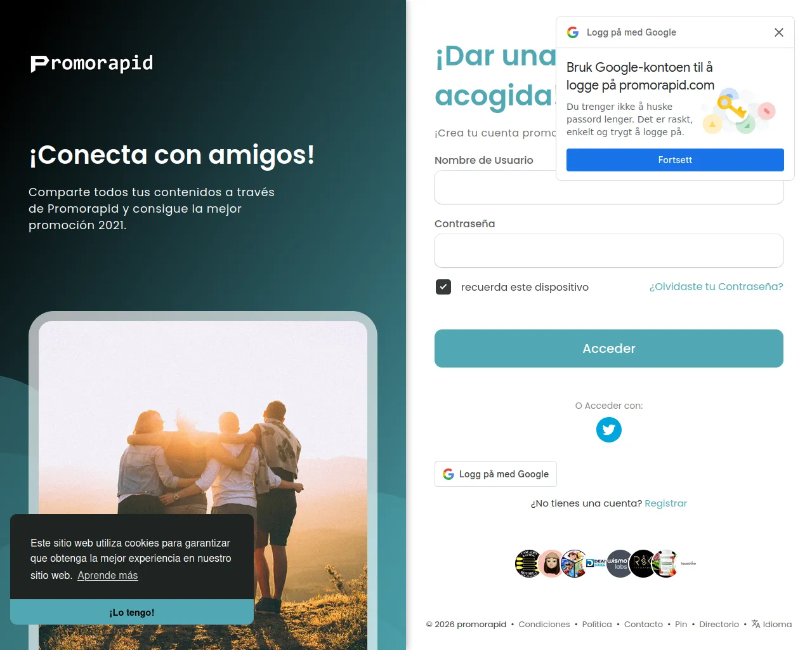The width and height of the screenshot is (812, 650).
Task: Click the Aprende más cookie link
Action: 107,576
